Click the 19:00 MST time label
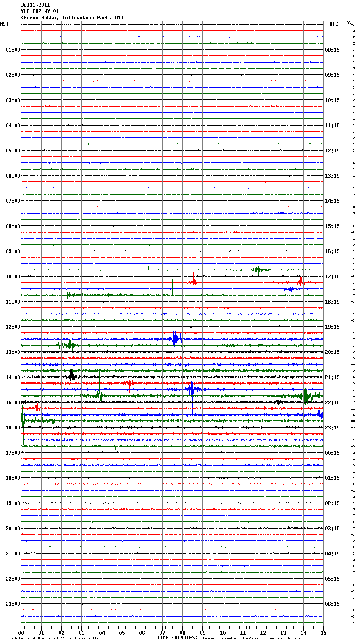This screenshot has height=644, width=357. (13, 503)
